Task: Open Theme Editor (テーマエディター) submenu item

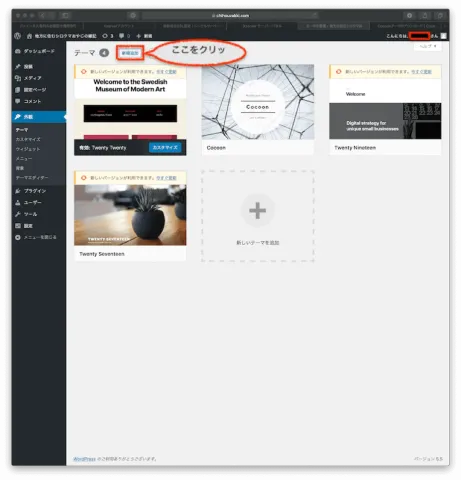Action: pos(32,178)
